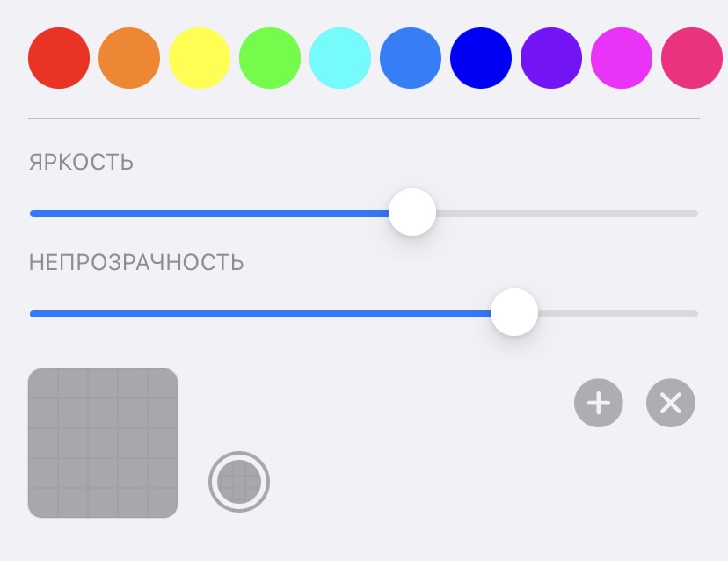Image resolution: width=728 pixels, height=561 pixels.
Task: Click the X icon to clear selection
Action: (x=671, y=403)
